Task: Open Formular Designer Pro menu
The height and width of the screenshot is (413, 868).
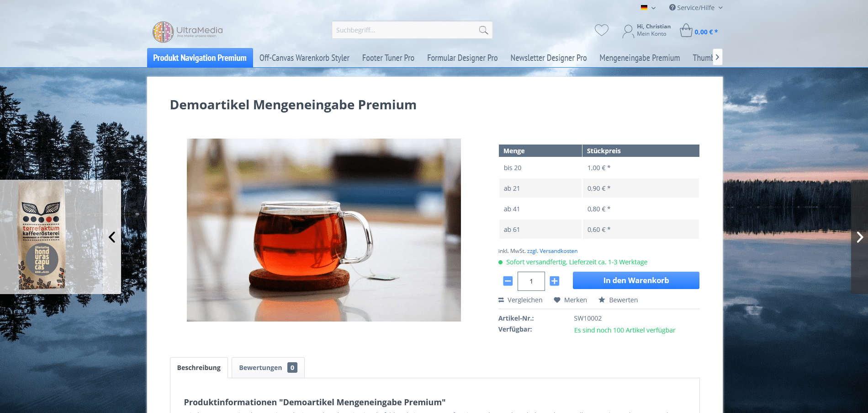Action: click(x=462, y=58)
